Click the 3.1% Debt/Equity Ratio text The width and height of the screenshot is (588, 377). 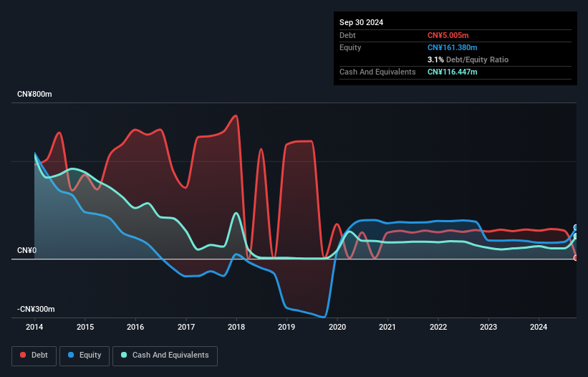click(x=468, y=59)
